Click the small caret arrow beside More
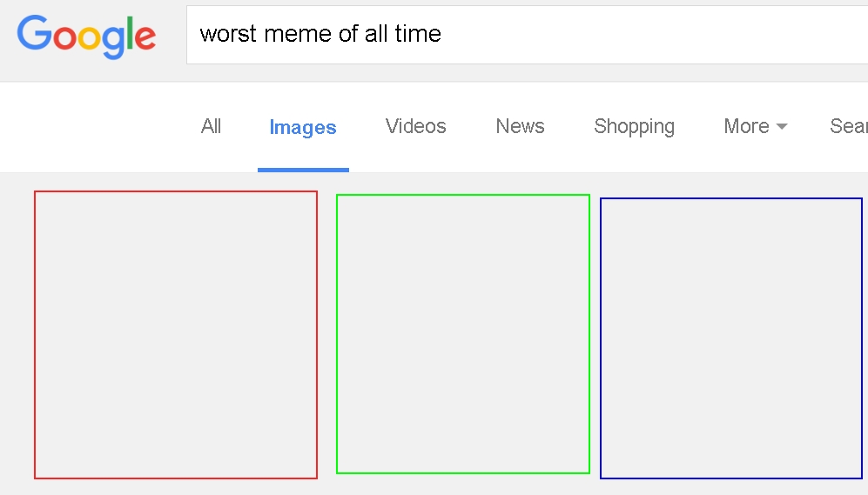 [782, 127]
